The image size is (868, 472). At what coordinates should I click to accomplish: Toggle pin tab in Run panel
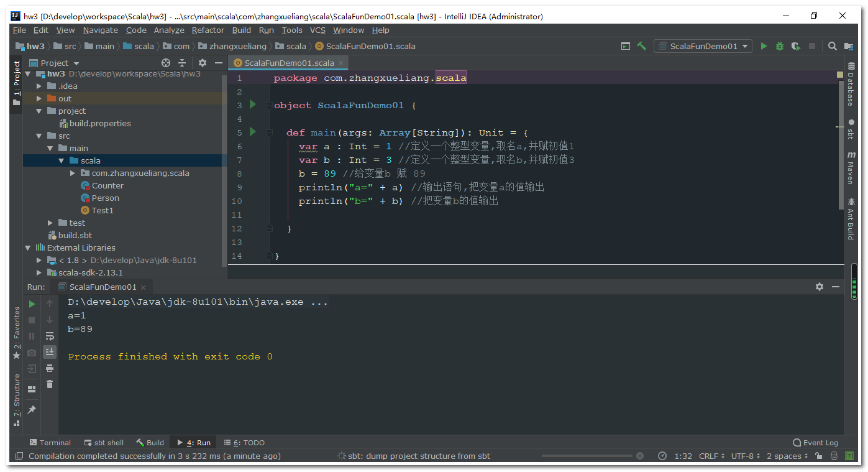pyautogui.click(x=32, y=410)
